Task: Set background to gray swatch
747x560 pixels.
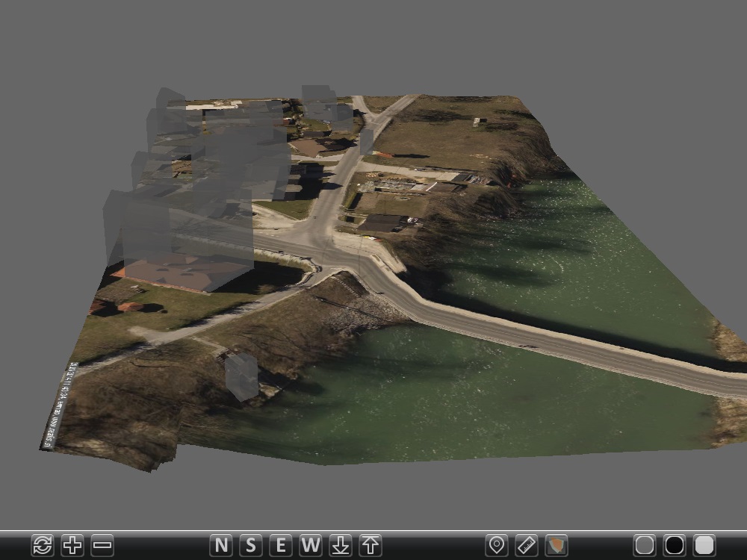Action: click(x=645, y=545)
